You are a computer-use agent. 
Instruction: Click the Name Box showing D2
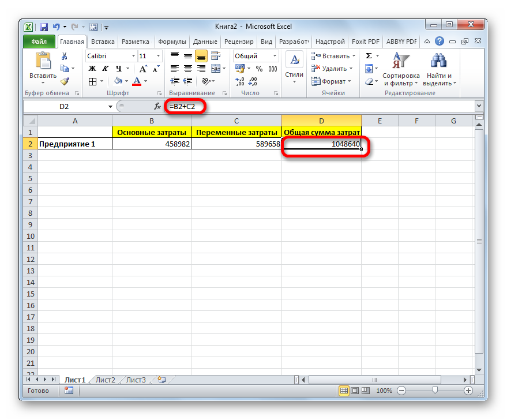[64, 106]
